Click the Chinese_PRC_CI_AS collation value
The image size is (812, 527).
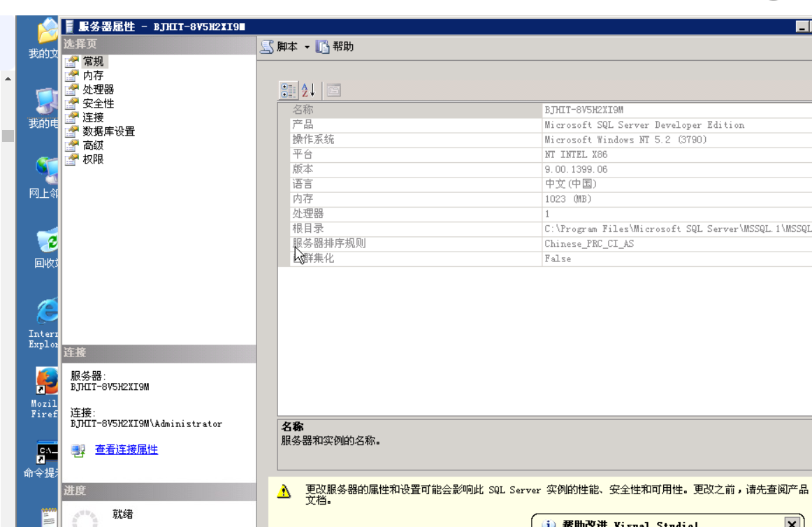[x=589, y=243]
